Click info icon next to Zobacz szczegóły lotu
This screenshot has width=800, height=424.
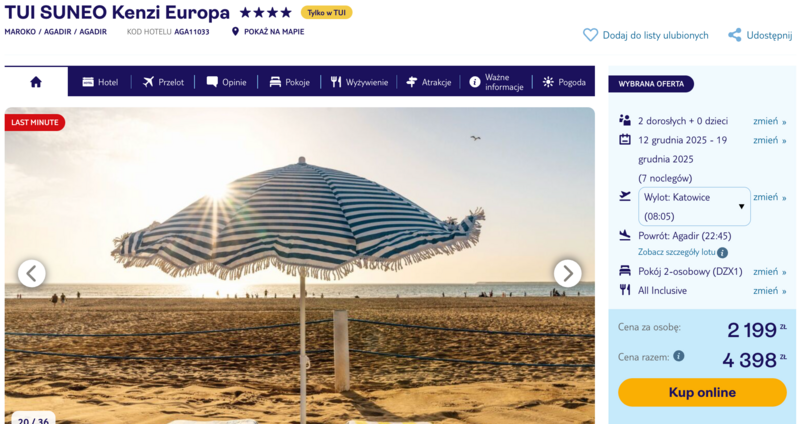tap(722, 253)
